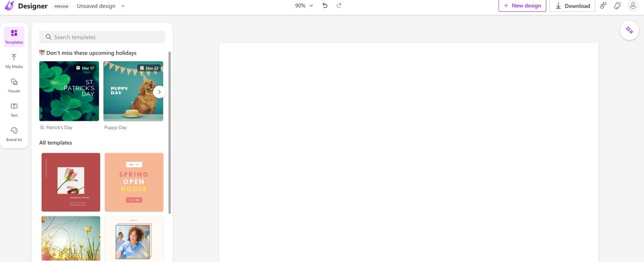The height and width of the screenshot is (262, 644).
Task: Redo the last action
Action: 339,5
